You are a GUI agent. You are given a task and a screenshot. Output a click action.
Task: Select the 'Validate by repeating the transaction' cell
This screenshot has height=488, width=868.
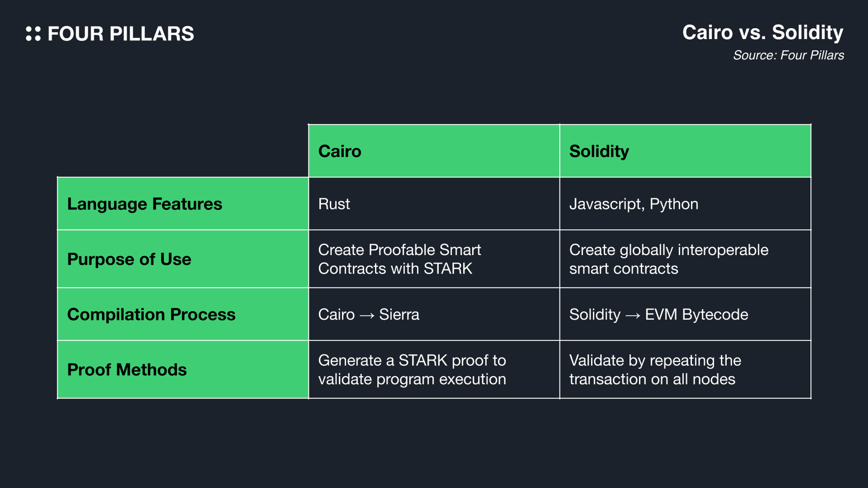pos(685,370)
